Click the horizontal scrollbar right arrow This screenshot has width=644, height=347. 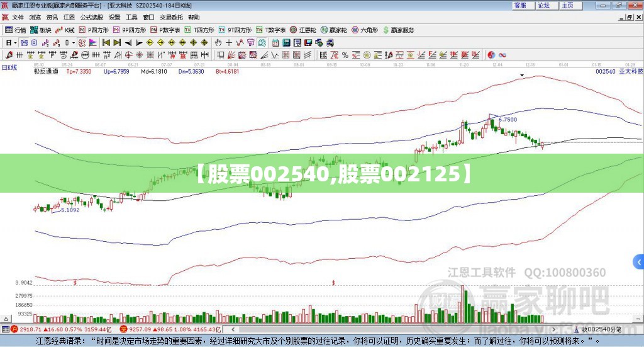click(x=553, y=329)
